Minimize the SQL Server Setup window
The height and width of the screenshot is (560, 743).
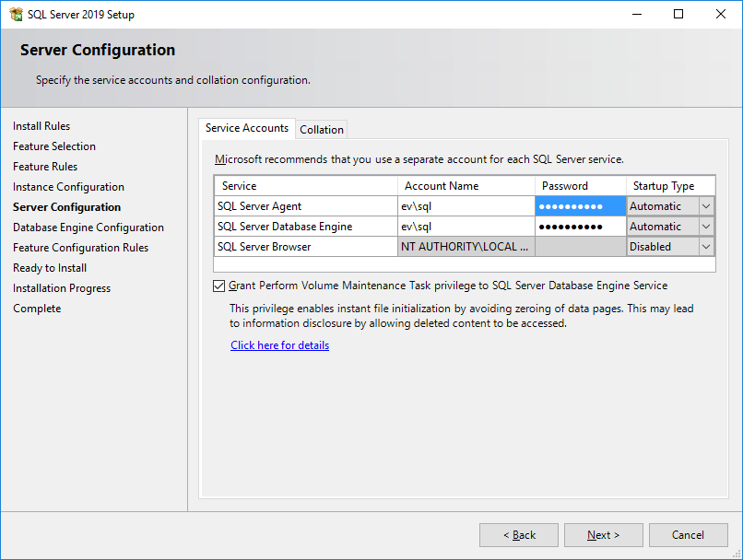[x=637, y=14]
